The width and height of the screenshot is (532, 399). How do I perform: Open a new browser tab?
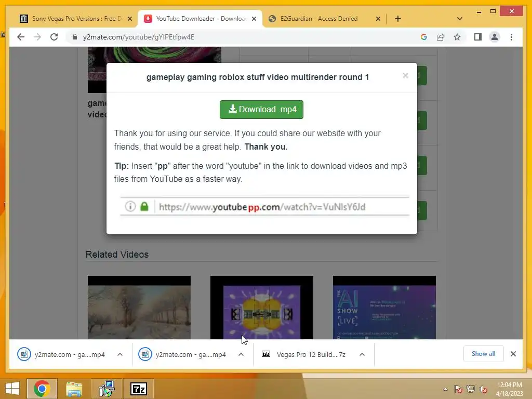(x=398, y=19)
